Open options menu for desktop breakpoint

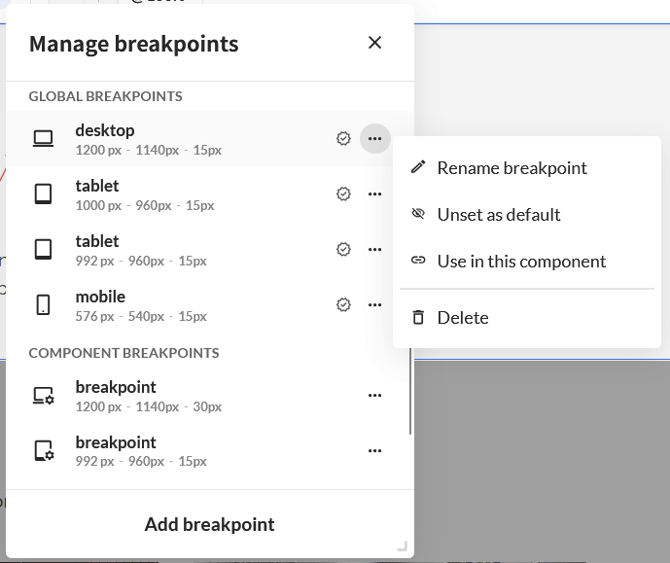tap(375, 138)
